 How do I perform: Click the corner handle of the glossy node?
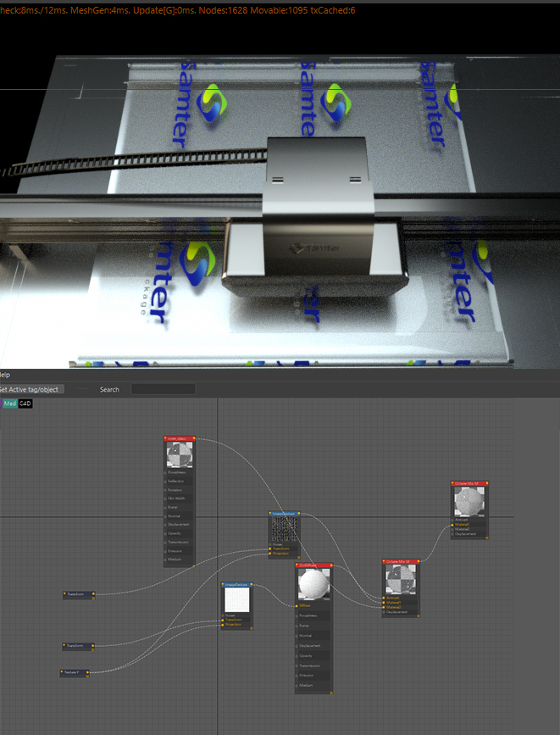click(x=194, y=566)
